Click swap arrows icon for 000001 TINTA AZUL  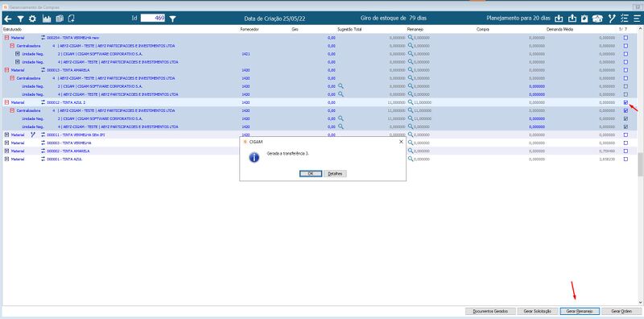[x=43, y=159]
